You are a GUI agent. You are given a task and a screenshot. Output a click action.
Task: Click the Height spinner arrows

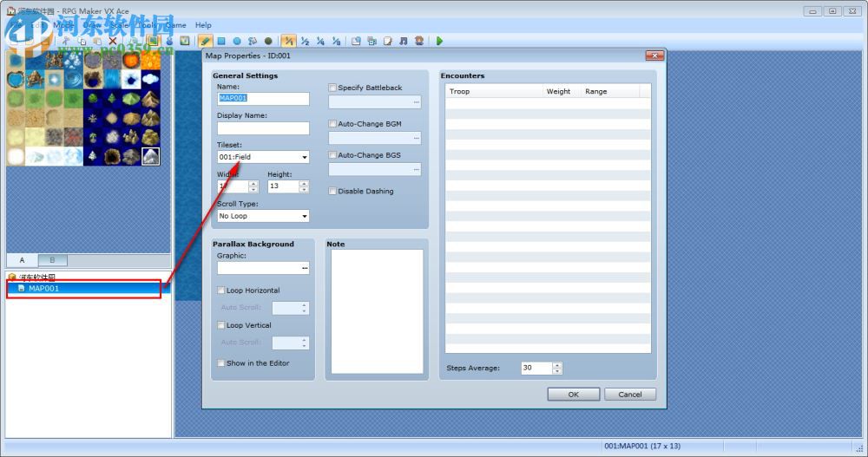click(x=304, y=186)
